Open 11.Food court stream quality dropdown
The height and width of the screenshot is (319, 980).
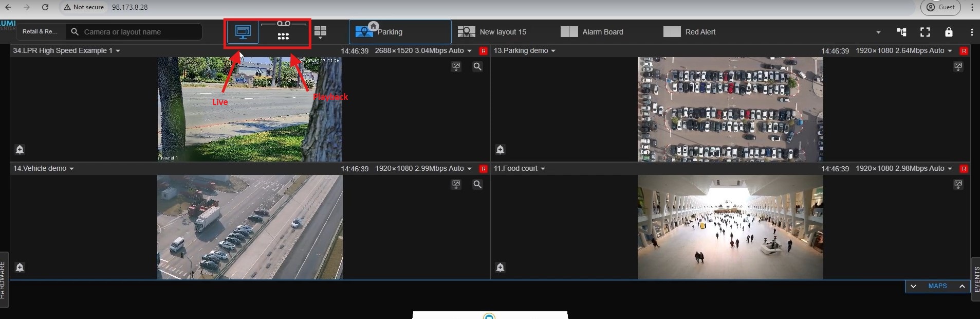[x=950, y=169]
